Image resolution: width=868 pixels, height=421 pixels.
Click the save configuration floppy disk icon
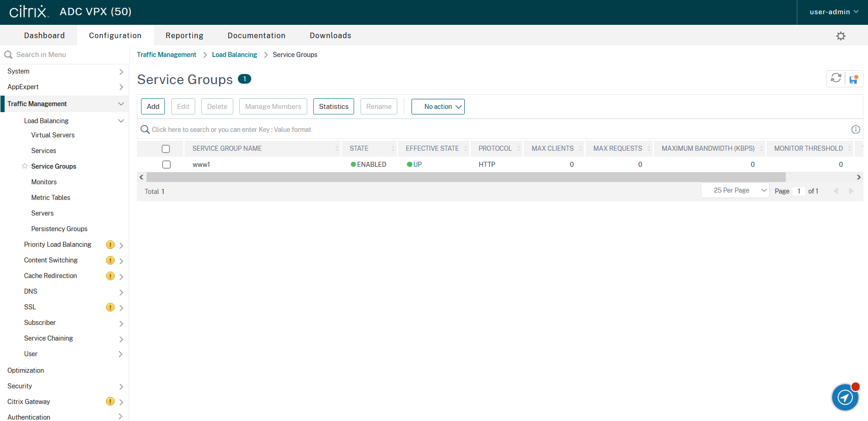click(x=854, y=79)
